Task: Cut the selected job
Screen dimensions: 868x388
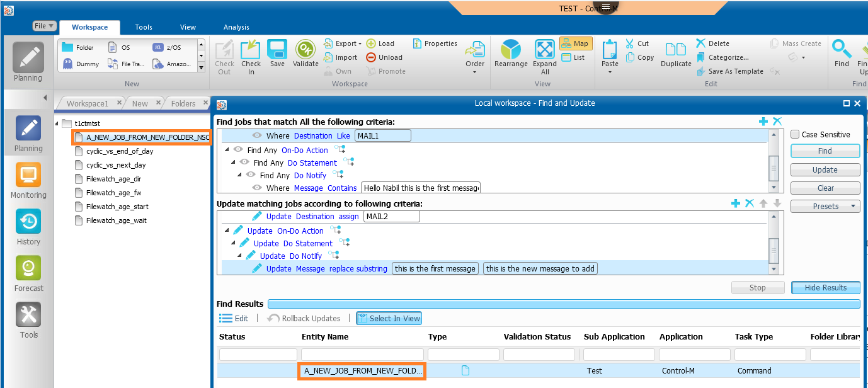Action: [637, 43]
